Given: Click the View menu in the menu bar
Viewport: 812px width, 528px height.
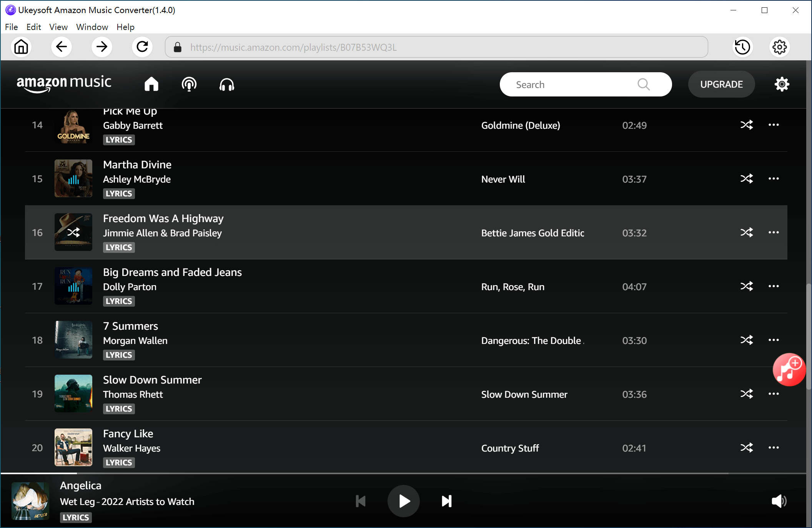Looking at the screenshot, I should [x=57, y=27].
